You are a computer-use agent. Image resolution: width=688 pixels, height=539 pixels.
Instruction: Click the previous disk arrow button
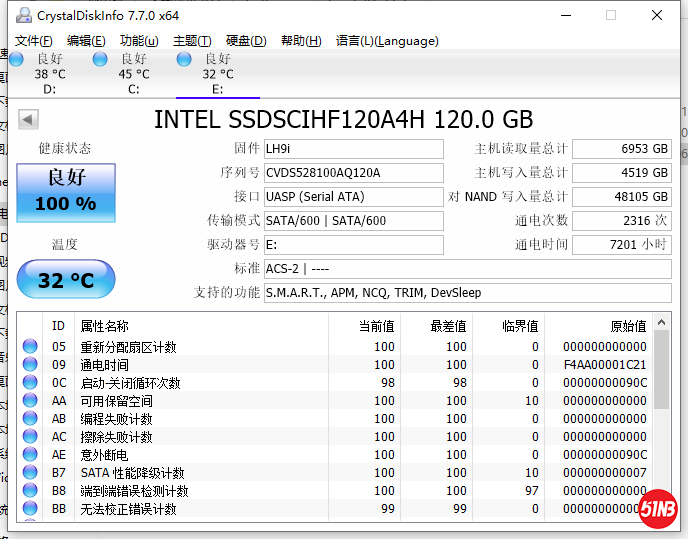(28, 120)
